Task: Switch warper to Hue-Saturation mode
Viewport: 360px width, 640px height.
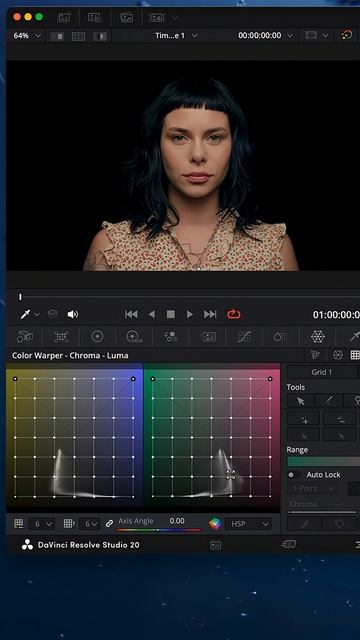Action: coord(316,355)
